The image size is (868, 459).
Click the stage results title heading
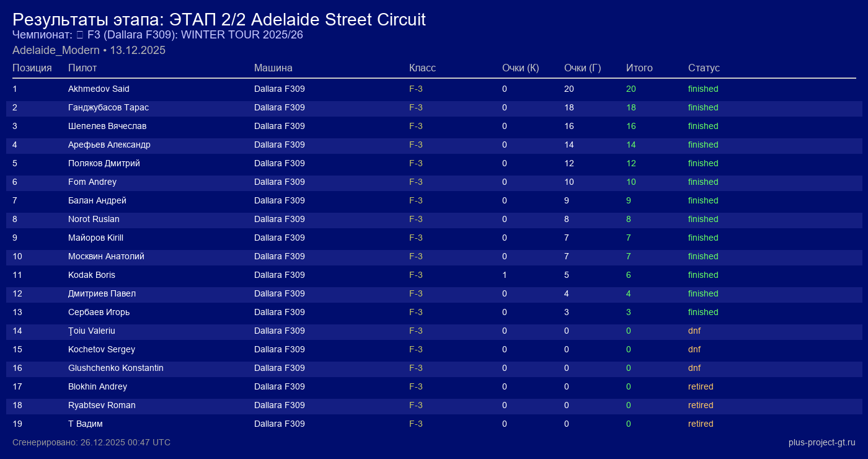(219, 20)
